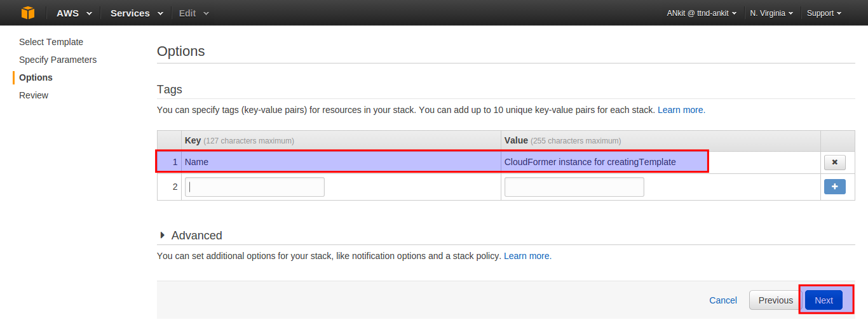Click the Previous button
Image resolution: width=868 pixels, height=320 pixels.
[x=775, y=300]
